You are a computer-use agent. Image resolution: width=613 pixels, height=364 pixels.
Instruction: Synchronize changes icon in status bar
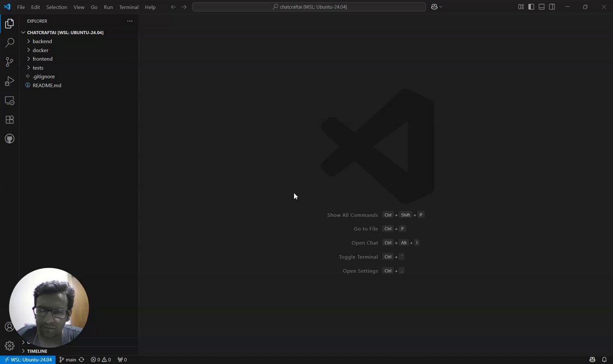pyautogui.click(x=81, y=360)
